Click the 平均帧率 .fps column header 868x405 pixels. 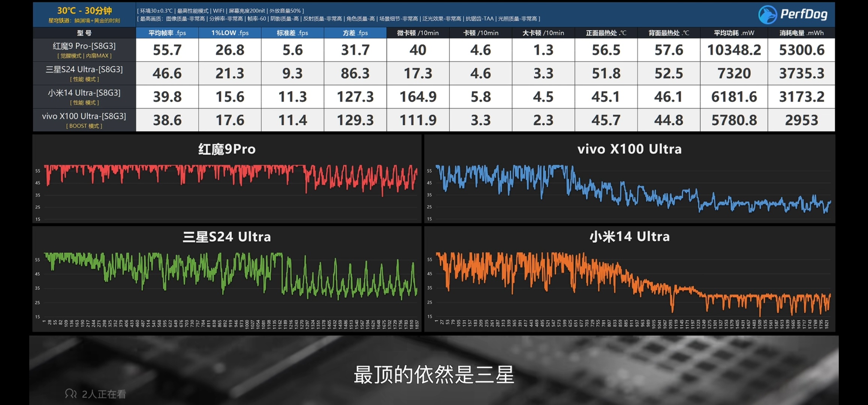(167, 33)
